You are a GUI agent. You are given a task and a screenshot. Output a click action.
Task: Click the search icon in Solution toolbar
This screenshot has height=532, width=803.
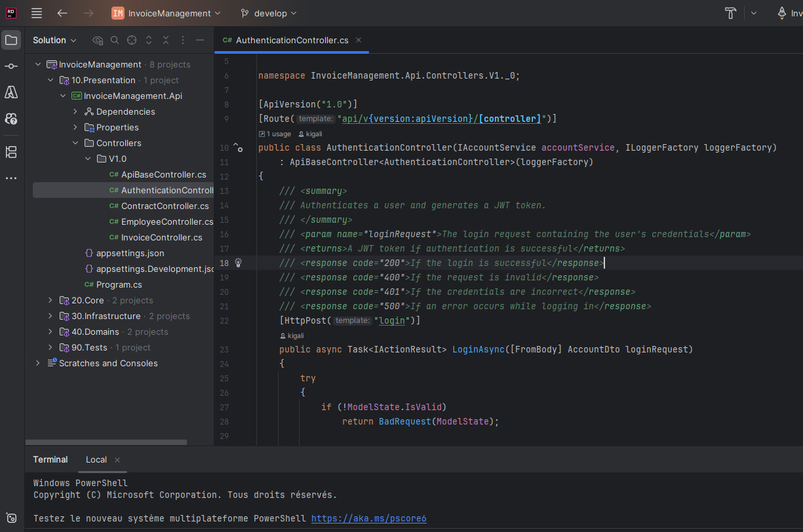(115, 40)
